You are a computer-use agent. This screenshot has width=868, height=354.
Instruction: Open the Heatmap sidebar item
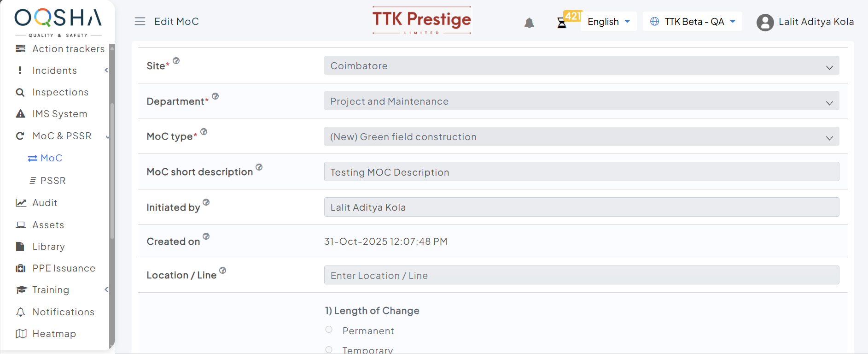tap(54, 334)
